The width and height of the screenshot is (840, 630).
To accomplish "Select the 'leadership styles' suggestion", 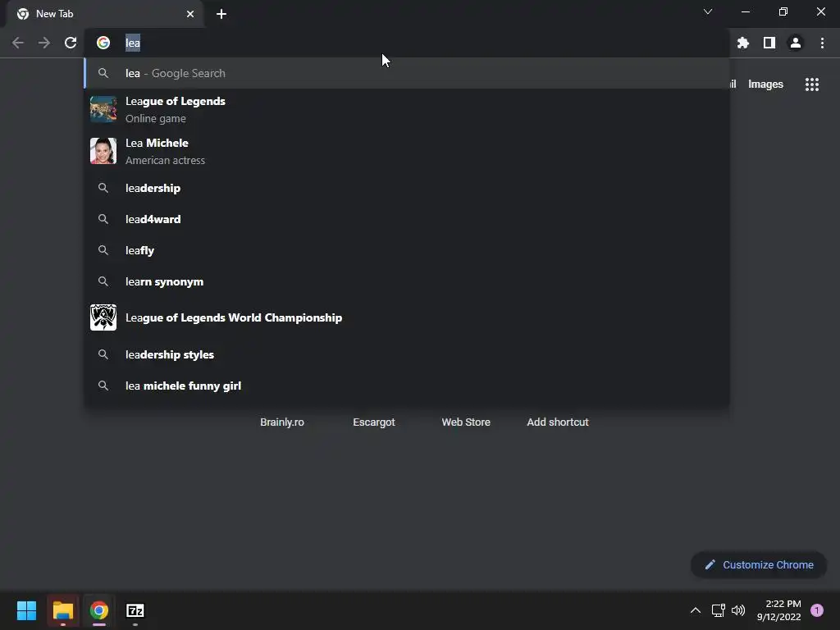I will (407, 354).
